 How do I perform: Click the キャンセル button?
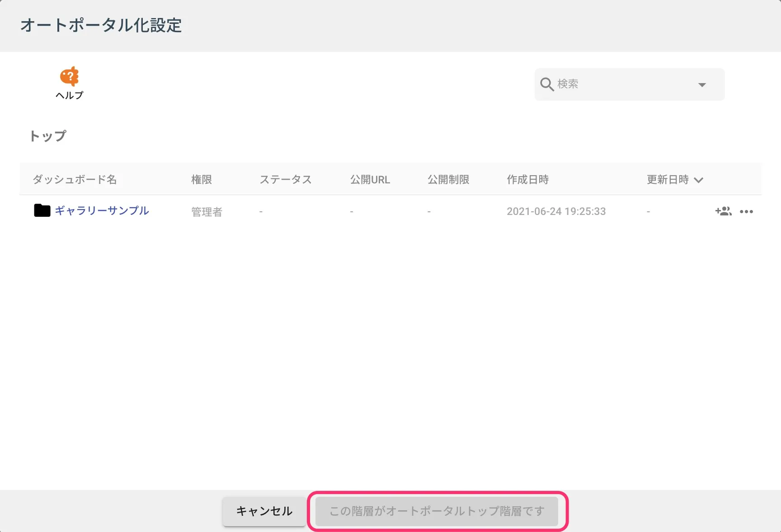(x=264, y=511)
